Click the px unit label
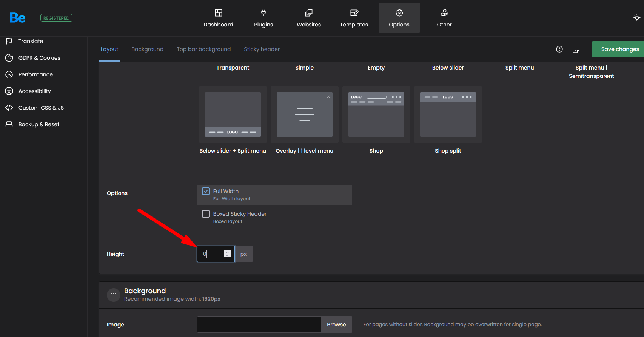This screenshot has height=337, width=644. coord(243,254)
